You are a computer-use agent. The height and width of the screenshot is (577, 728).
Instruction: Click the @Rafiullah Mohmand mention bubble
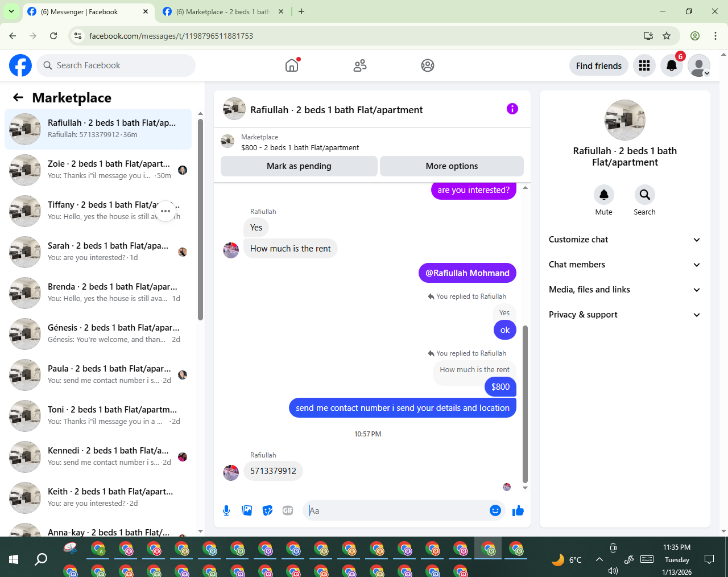point(468,273)
